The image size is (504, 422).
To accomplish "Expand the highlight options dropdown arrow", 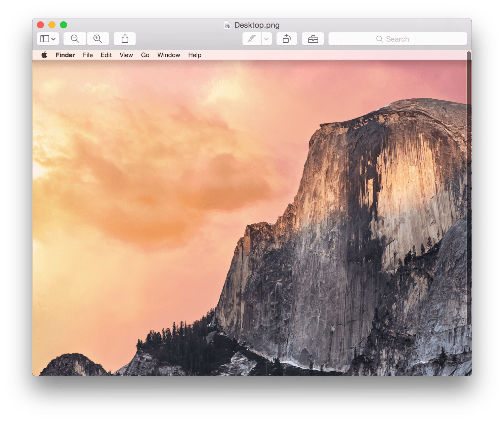I will 267,39.
